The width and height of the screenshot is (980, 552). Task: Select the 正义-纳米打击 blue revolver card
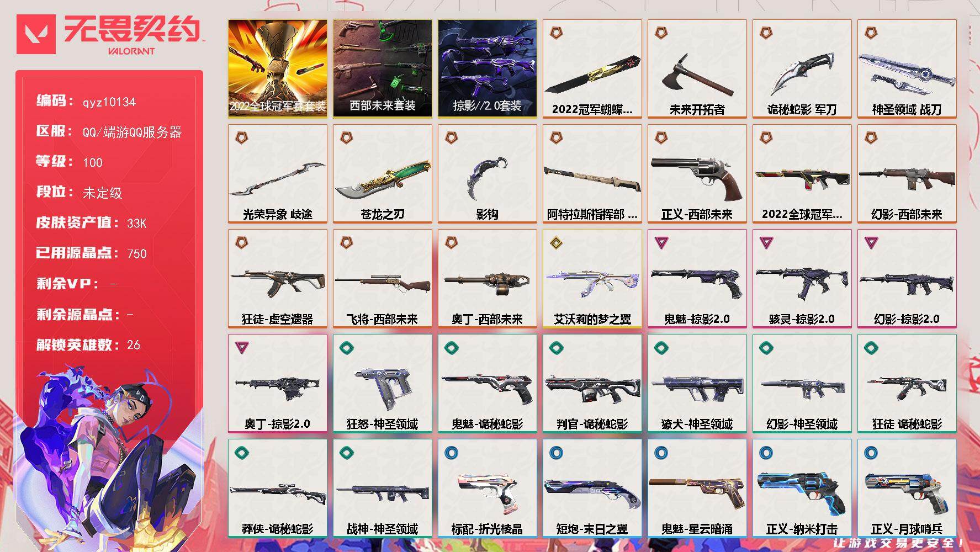(x=802, y=489)
